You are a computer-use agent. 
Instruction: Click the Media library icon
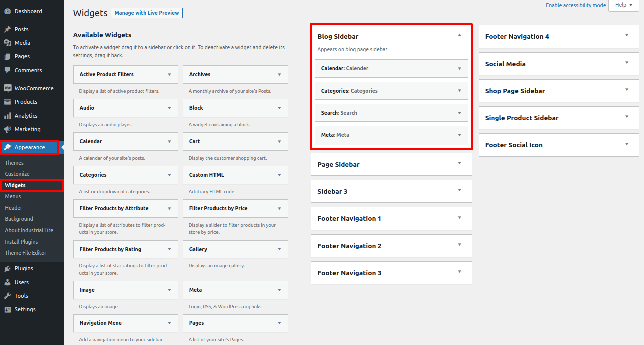(x=7, y=43)
